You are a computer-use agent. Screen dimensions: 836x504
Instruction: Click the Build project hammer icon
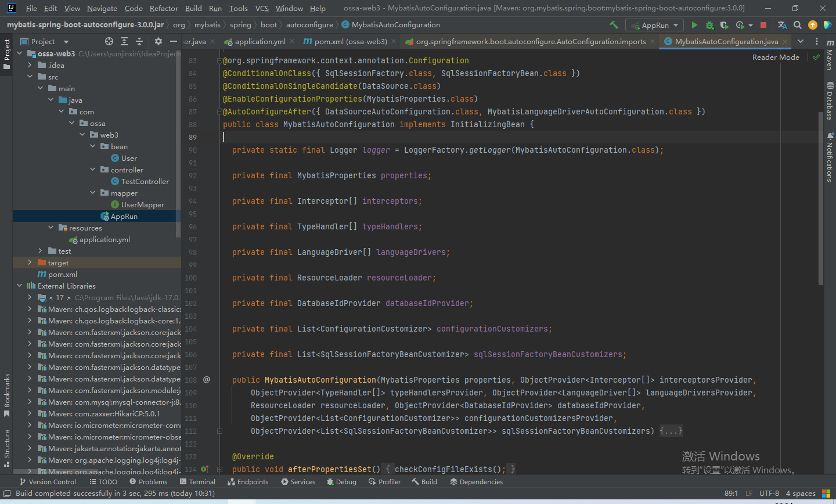[614, 25]
